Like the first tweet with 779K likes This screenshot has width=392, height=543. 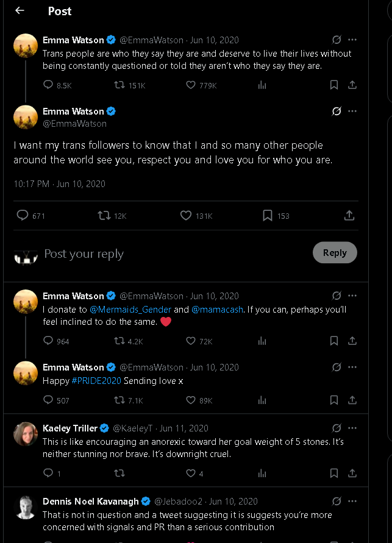(x=191, y=85)
